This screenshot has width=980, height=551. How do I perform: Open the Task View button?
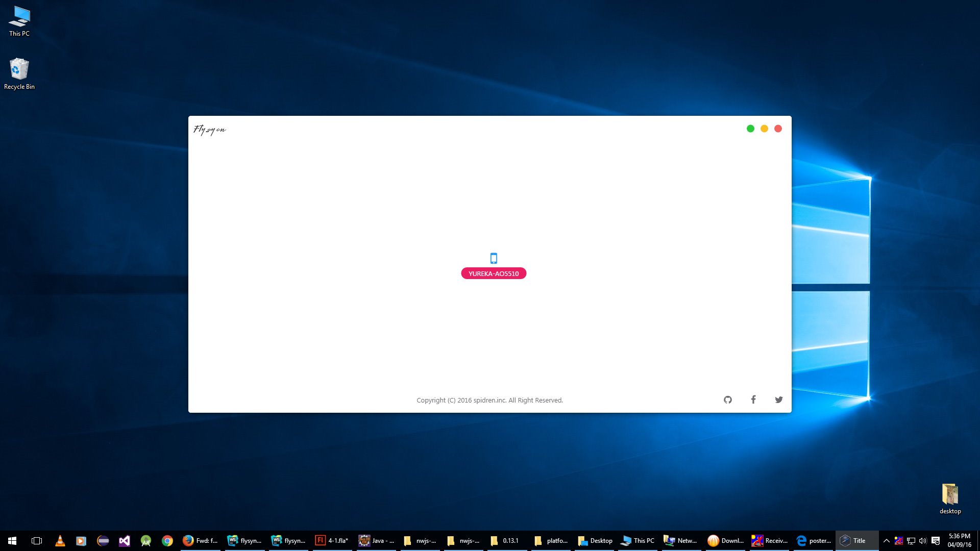pos(37,540)
